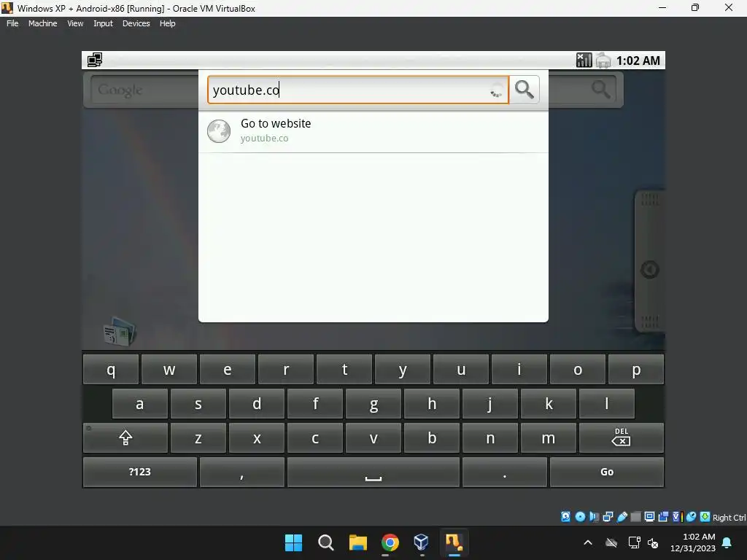Open the recording indicator in VirtualBox status bar

click(x=663, y=517)
